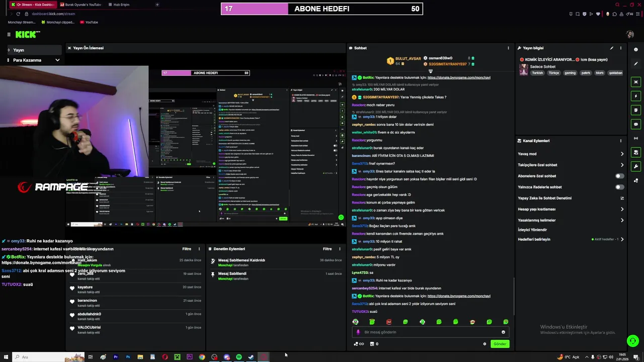Switch to Stream - Kick Dashboard browser tab
This screenshot has height=362, width=644.
tap(33, 5)
